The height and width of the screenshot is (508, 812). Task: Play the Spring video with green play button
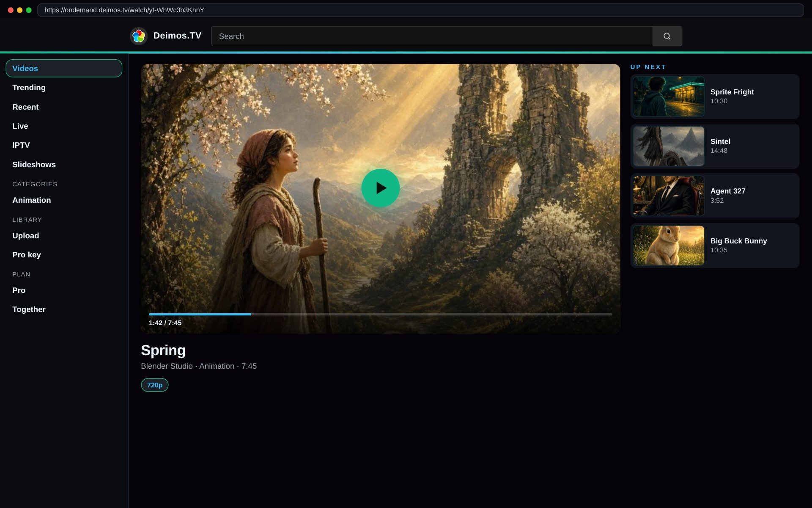[380, 188]
